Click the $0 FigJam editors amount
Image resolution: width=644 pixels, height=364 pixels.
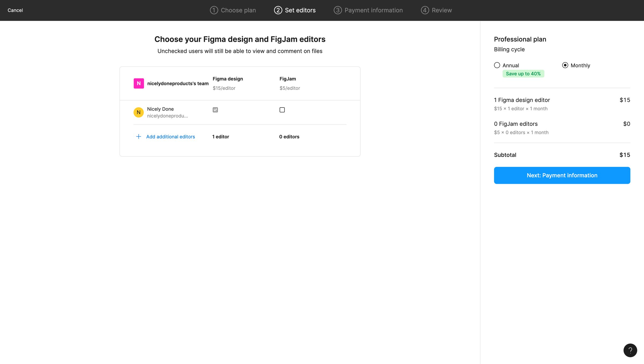(x=627, y=124)
